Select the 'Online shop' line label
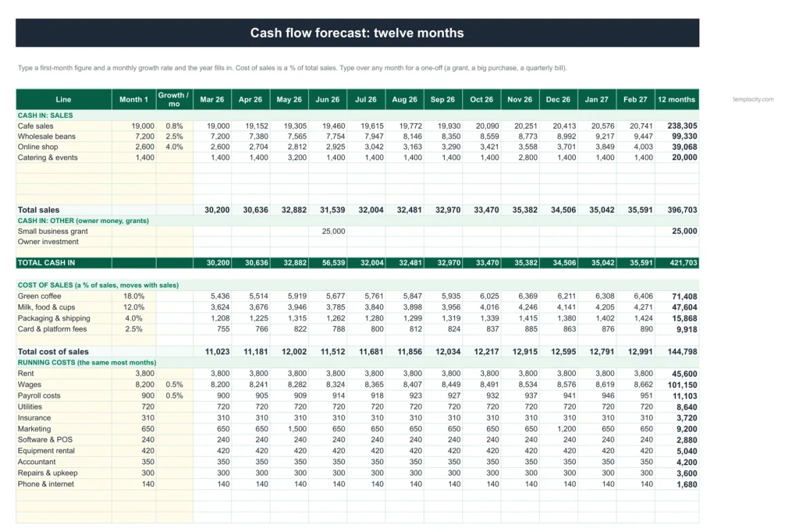 pos(37,147)
